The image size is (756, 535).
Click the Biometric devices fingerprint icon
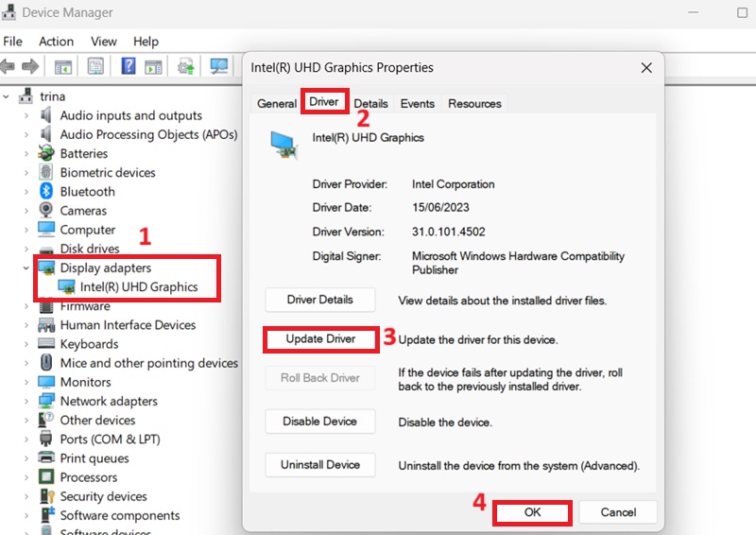(x=45, y=172)
